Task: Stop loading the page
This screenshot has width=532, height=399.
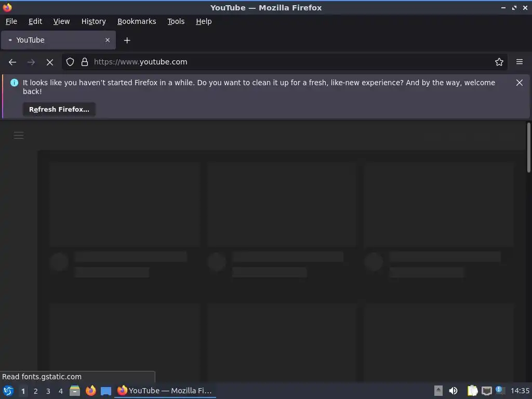Action: (x=49, y=62)
